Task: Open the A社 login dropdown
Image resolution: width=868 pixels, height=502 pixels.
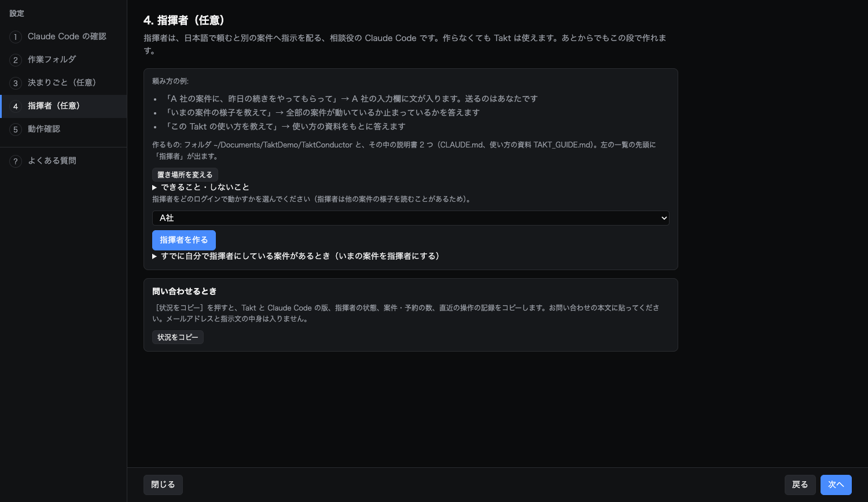Action: [x=410, y=218]
